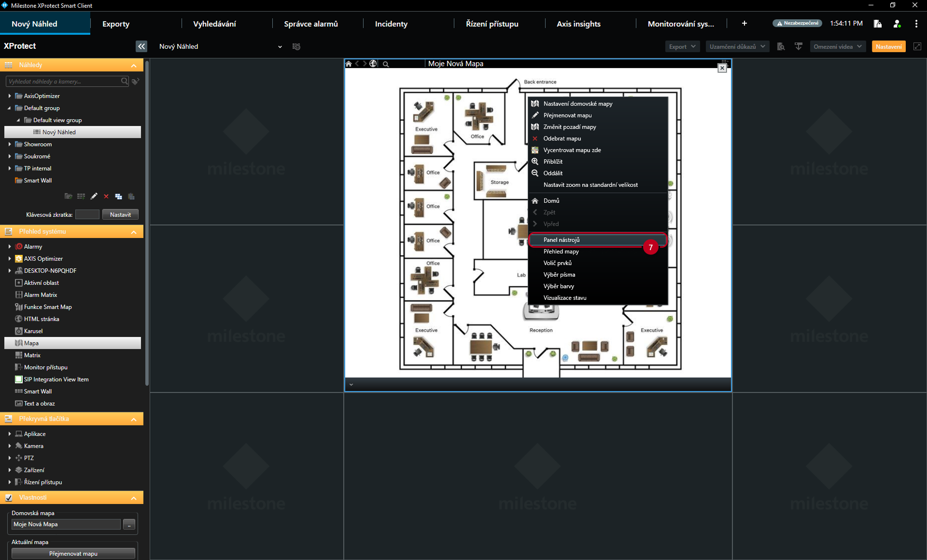927x560 pixels.
Task: Choose Přehled mapy menu entry
Action: [x=598, y=251]
